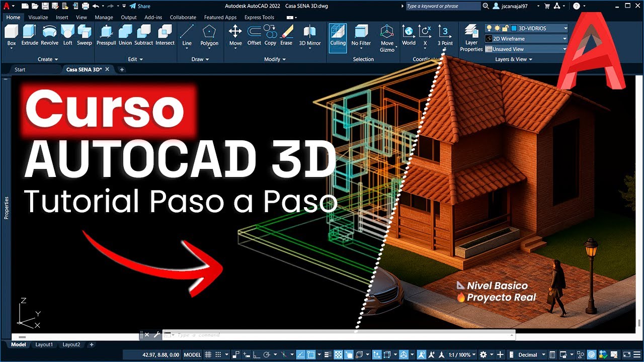Click the keyword search field
Image resolution: width=644 pixels, height=362 pixels.
443,6
